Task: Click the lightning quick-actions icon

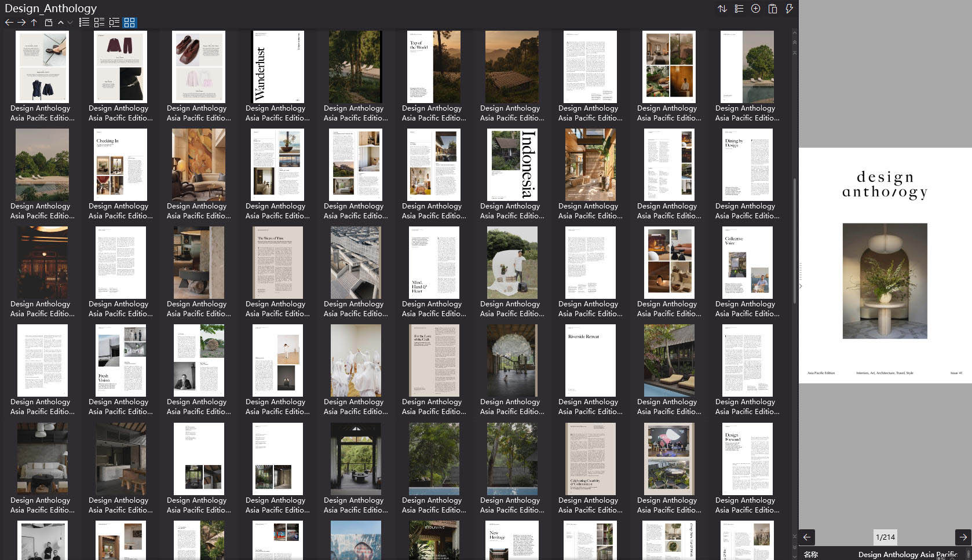Action: 788,9
